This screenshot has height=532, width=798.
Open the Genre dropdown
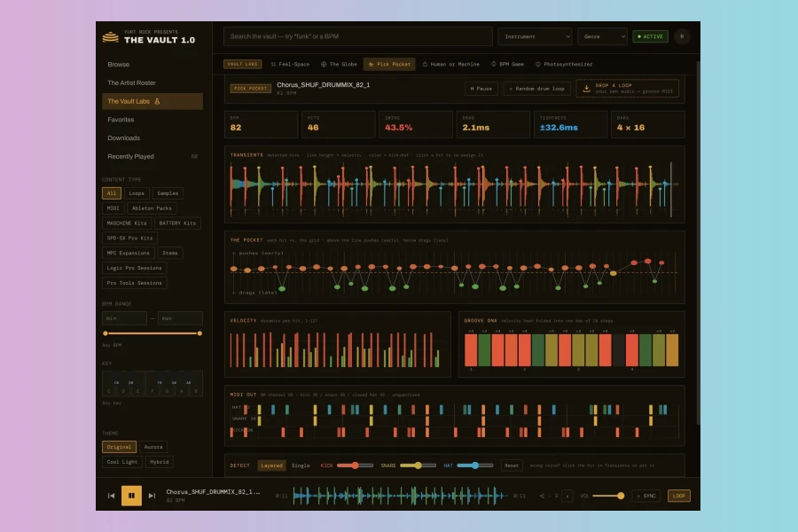coord(602,36)
